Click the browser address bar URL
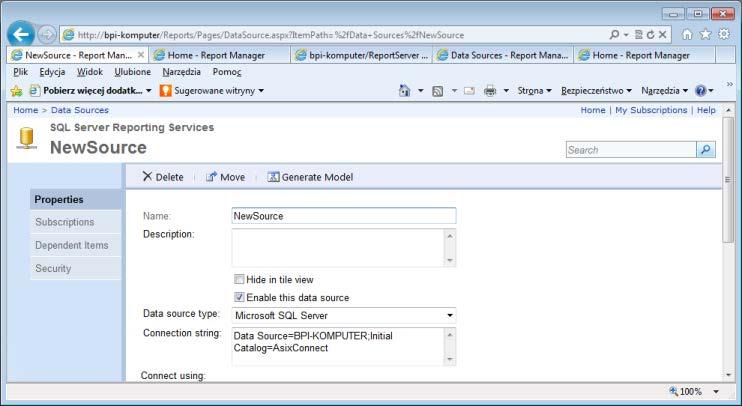 (271, 35)
